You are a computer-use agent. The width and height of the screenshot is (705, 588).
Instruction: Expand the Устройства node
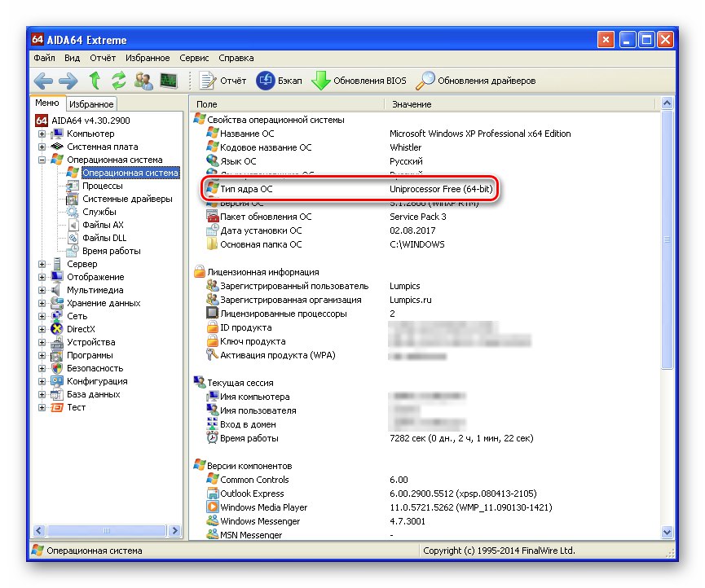coord(42,342)
